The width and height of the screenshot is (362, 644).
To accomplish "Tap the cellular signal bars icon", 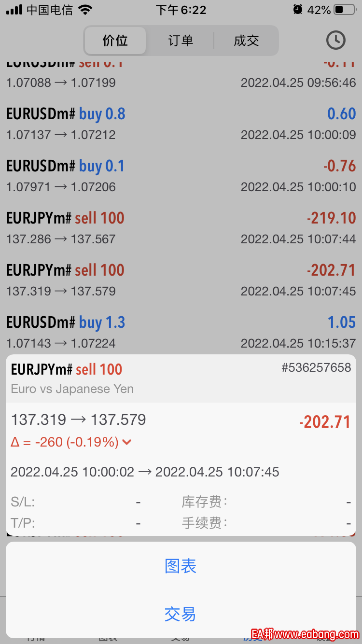I will point(14,10).
